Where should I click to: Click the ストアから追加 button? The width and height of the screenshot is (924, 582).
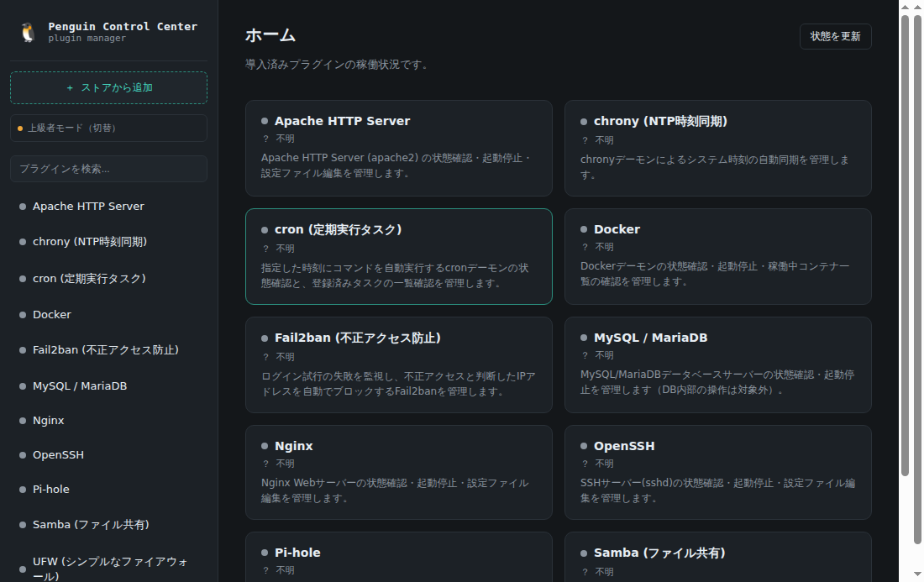tap(108, 88)
